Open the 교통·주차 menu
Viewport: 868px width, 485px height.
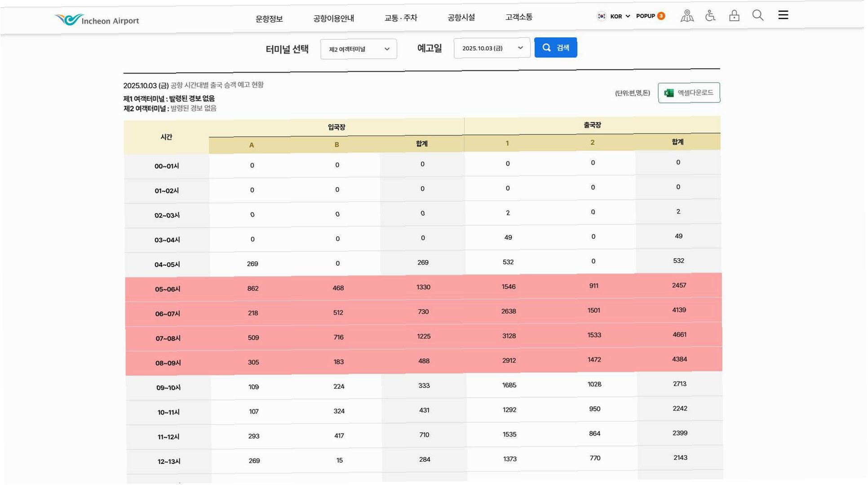click(401, 18)
